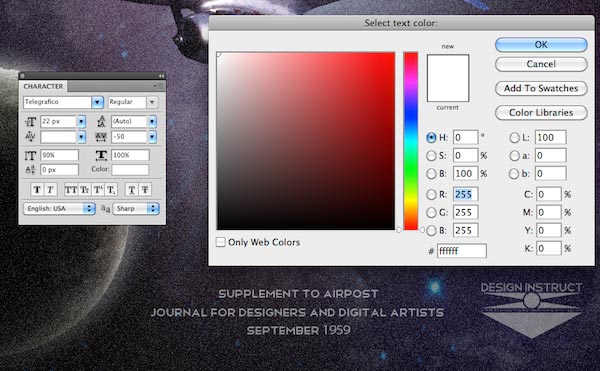Click the vertical scale 90% field
Viewport: 600px width, 371px height.
[x=59, y=155]
